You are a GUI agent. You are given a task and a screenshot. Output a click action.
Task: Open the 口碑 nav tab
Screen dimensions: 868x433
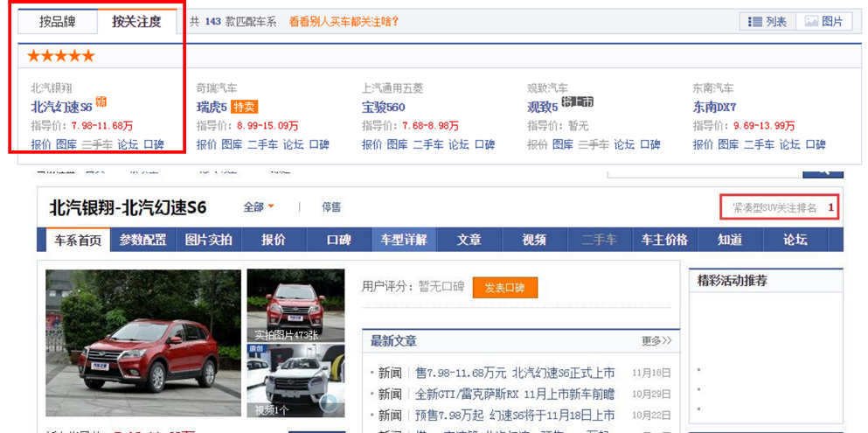[x=339, y=240]
